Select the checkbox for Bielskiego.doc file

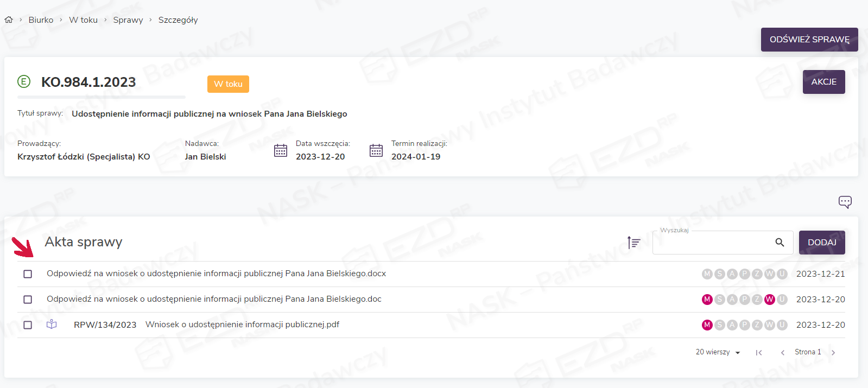(x=28, y=300)
